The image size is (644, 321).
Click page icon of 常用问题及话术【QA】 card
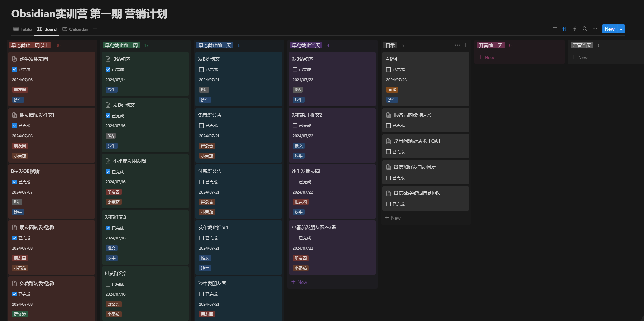pyautogui.click(x=389, y=141)
